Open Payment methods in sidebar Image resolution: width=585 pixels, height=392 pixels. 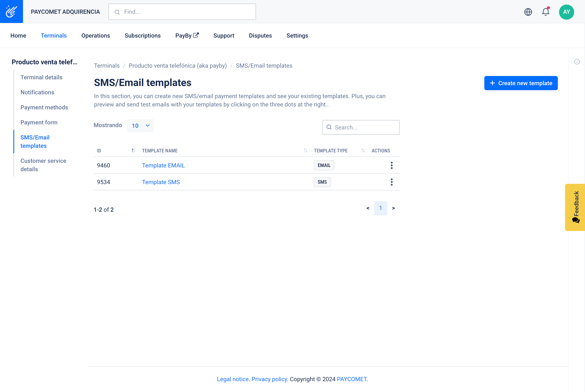44,107
